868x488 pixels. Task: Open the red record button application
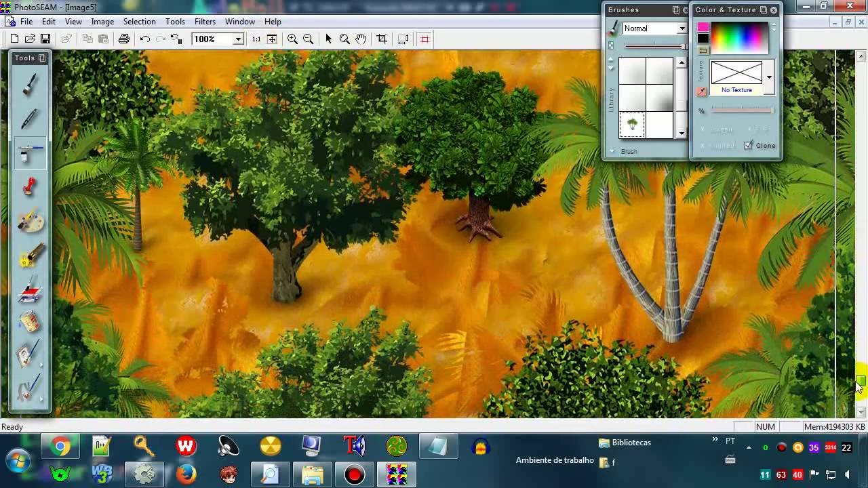coord(354,474)
